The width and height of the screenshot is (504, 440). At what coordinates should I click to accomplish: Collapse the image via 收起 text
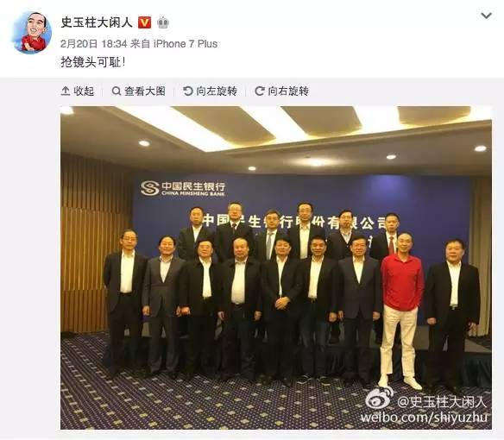coord(84,91)
